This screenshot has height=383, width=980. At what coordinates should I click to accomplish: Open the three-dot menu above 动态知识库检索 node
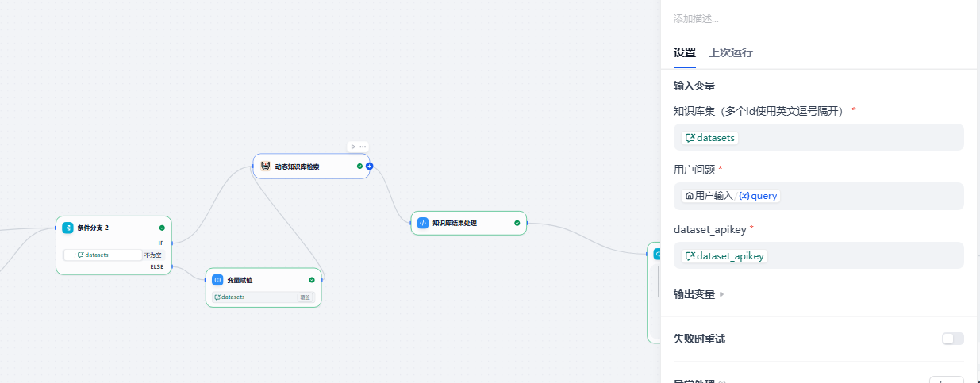(x=363, y=147)
